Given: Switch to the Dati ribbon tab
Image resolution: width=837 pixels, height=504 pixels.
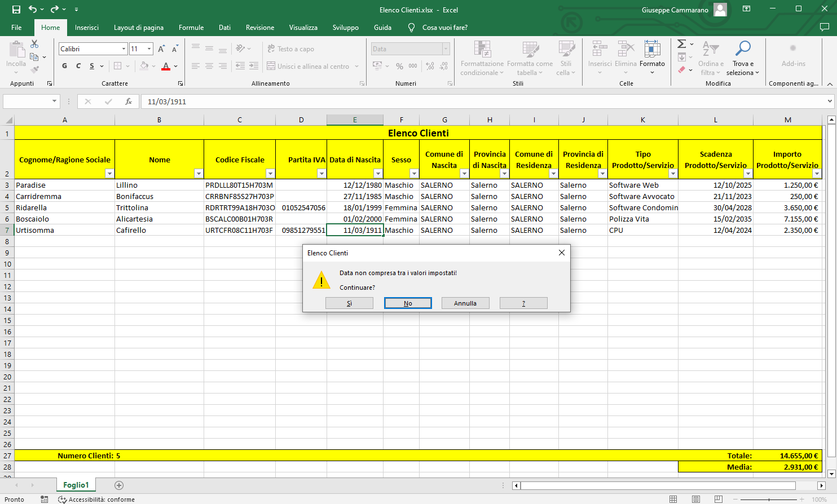Looking at the screenshot, I should [224, 28].
